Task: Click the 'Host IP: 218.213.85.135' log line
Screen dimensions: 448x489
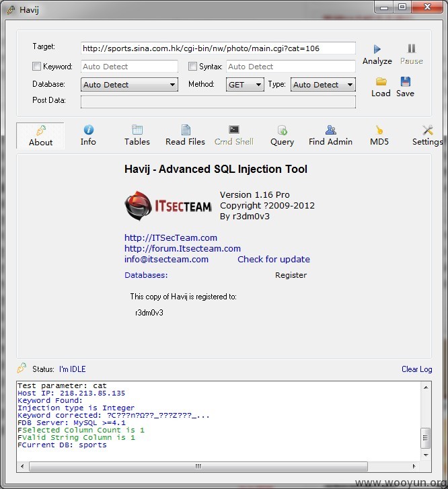Action: 71,393
